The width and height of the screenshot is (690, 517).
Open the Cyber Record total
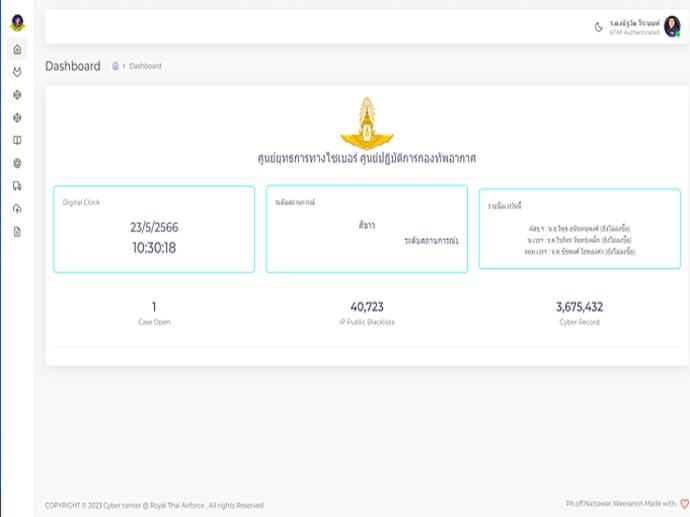(579, 313)
